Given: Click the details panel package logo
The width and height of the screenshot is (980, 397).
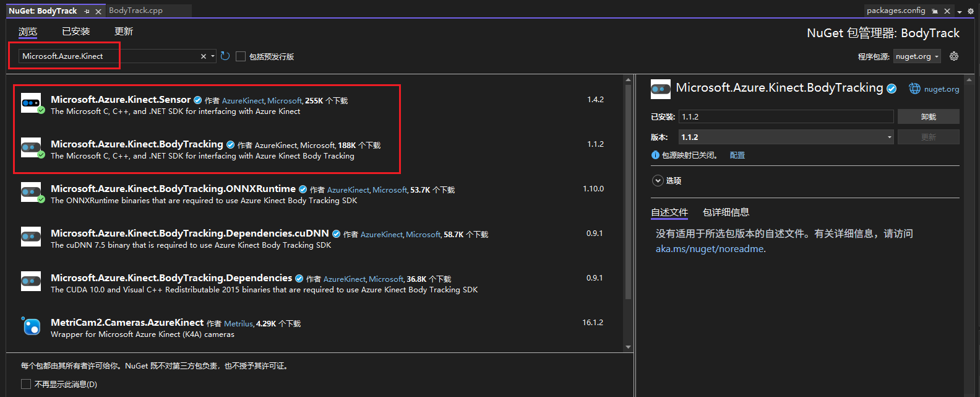Looking at the screenshot, I should [661, 89].
